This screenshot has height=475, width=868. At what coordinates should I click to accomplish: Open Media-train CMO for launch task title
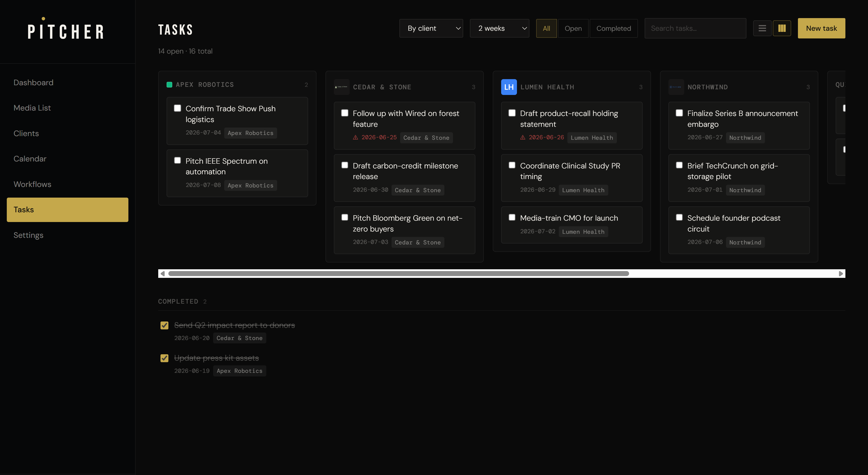(569, 218)
